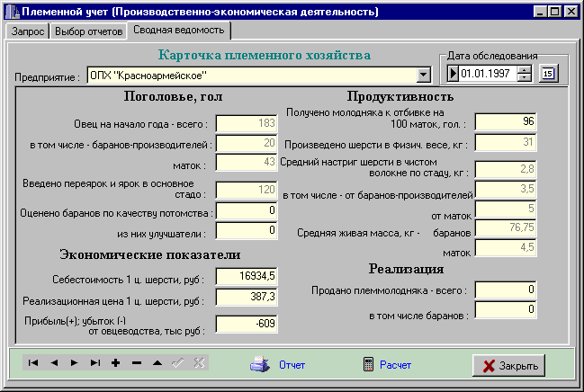The width and height of the screenshot is (584, 392).
Task: Click the date field showing 01.01.1997
Action: click(x=488, y=73)
